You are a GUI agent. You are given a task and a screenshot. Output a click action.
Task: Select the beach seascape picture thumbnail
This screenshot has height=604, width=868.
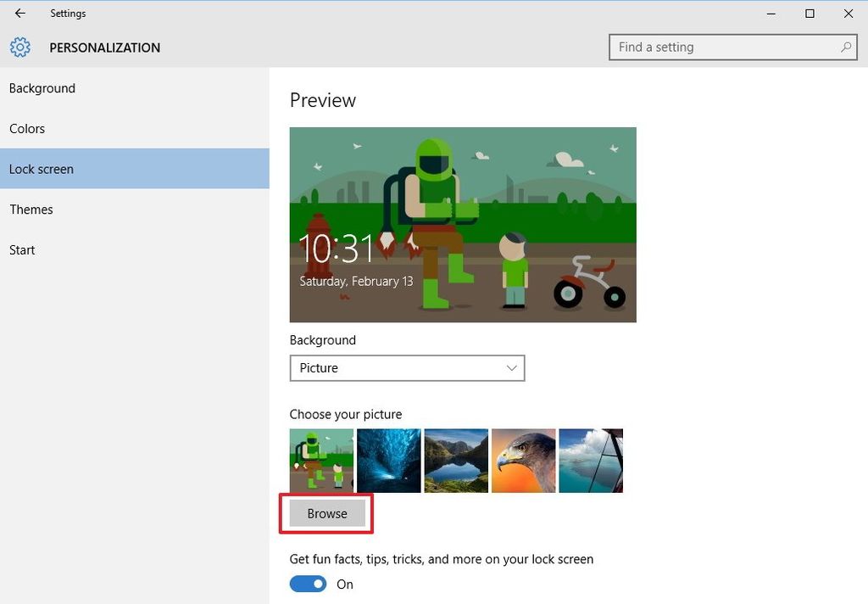[x=590, y=461]
